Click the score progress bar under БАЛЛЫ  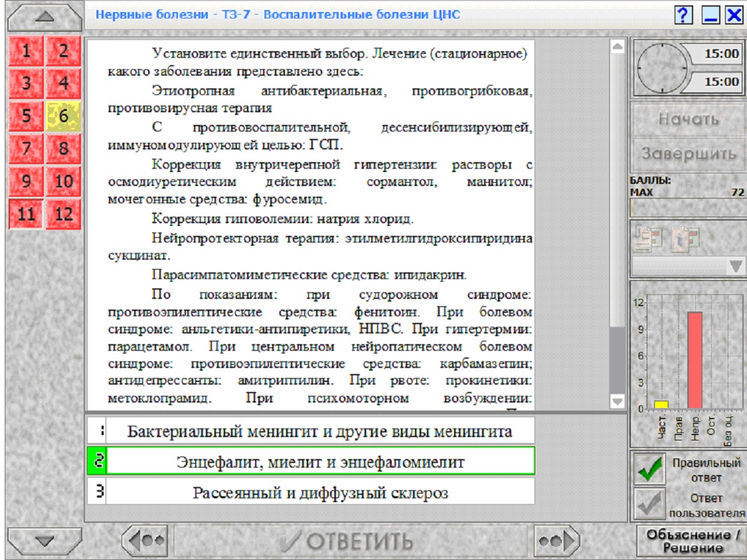pyautogui.click(x=688, y=207)
